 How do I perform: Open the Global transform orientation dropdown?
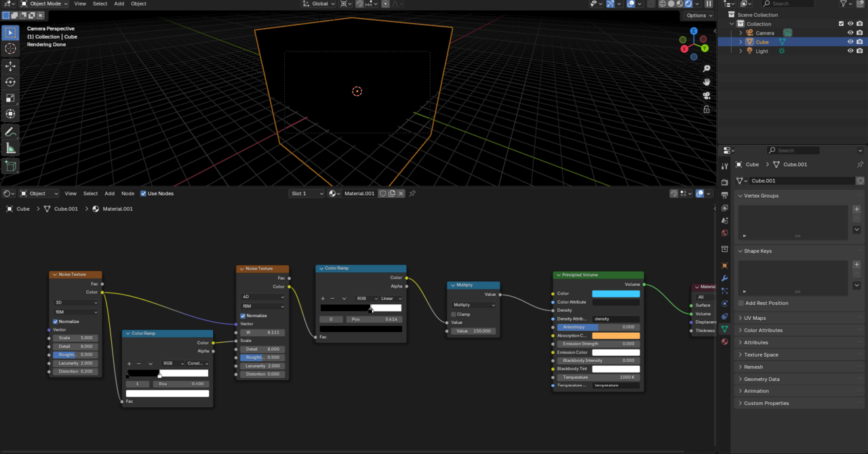tap(319, 3)
